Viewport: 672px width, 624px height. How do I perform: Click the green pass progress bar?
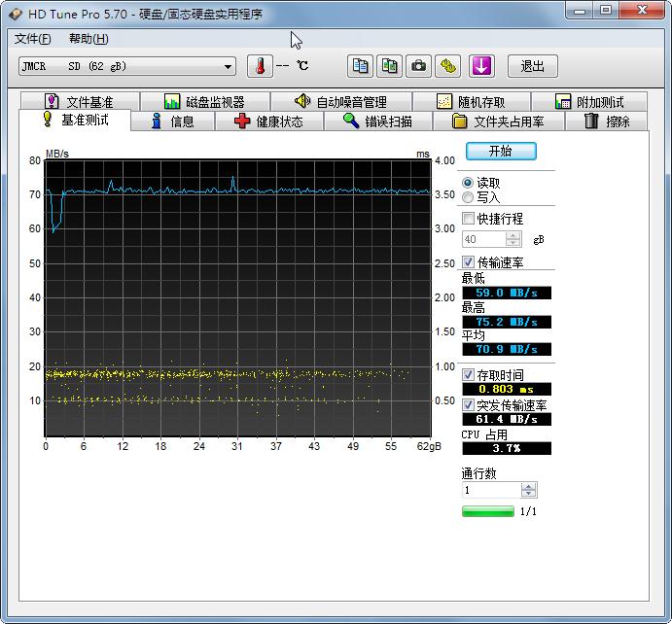(x=487, y=511)
